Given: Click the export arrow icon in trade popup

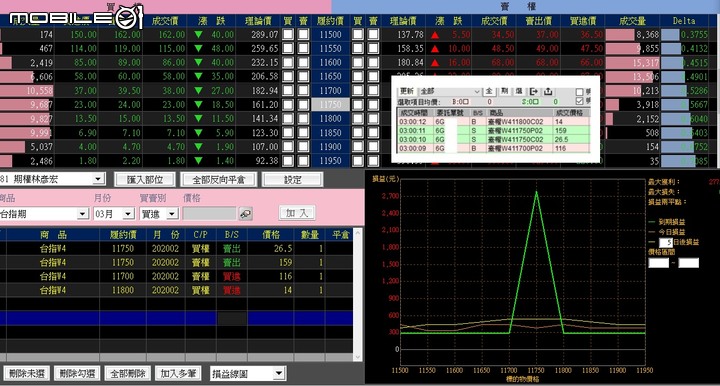Looking at the screenshot, I should pyautogui.click(x=534, y=91).
